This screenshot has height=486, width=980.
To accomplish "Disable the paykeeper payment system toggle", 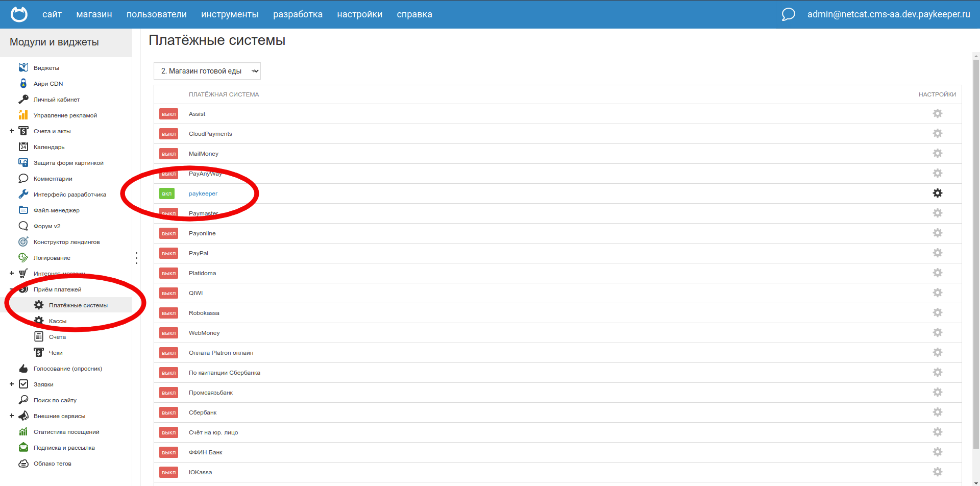I will coord(167,194).
